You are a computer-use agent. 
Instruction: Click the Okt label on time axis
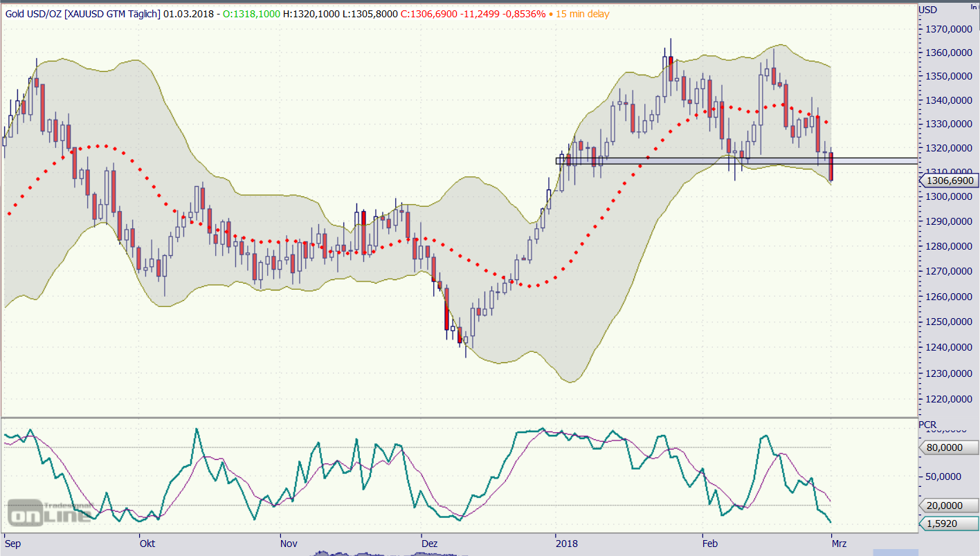point(147,544)
